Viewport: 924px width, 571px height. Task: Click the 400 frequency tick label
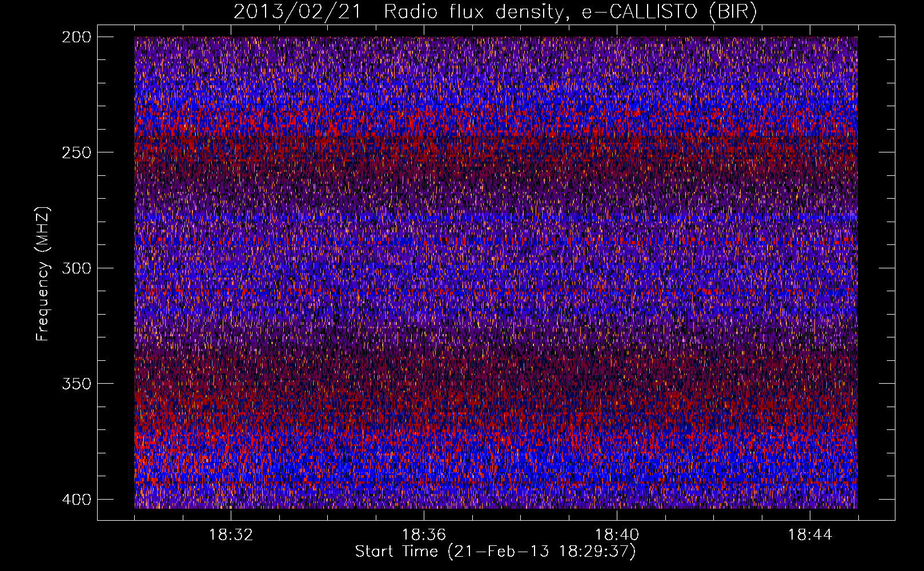click(x=76, y=500)
